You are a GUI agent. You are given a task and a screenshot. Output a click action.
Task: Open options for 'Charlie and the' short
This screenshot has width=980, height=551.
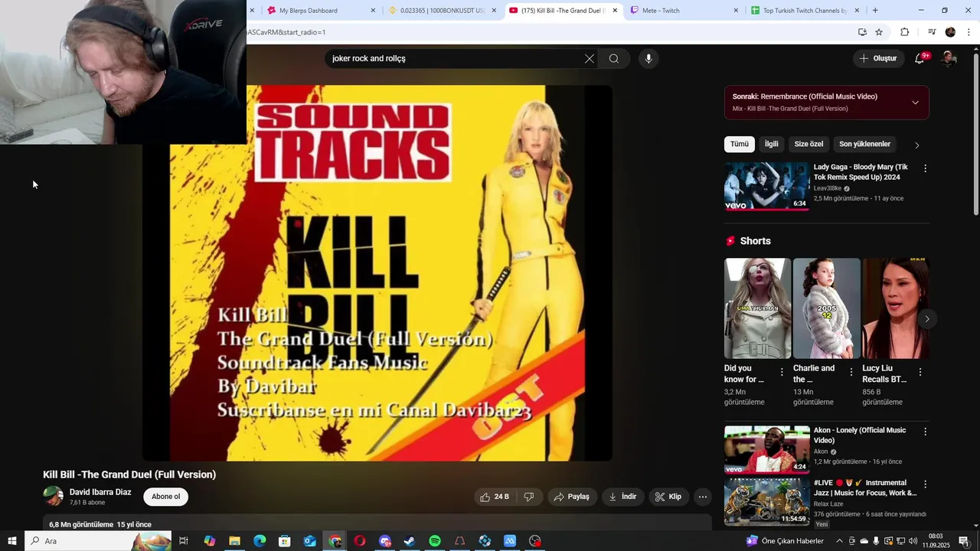(851, 372)
